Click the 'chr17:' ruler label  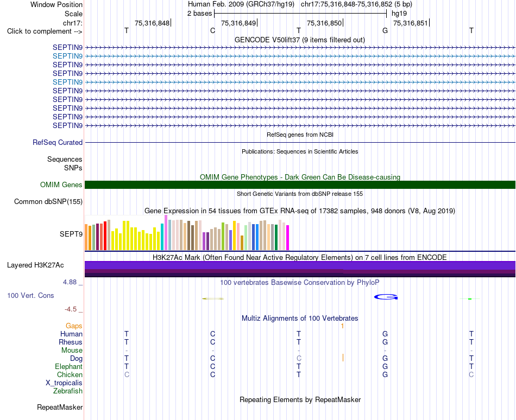(72, 23)
